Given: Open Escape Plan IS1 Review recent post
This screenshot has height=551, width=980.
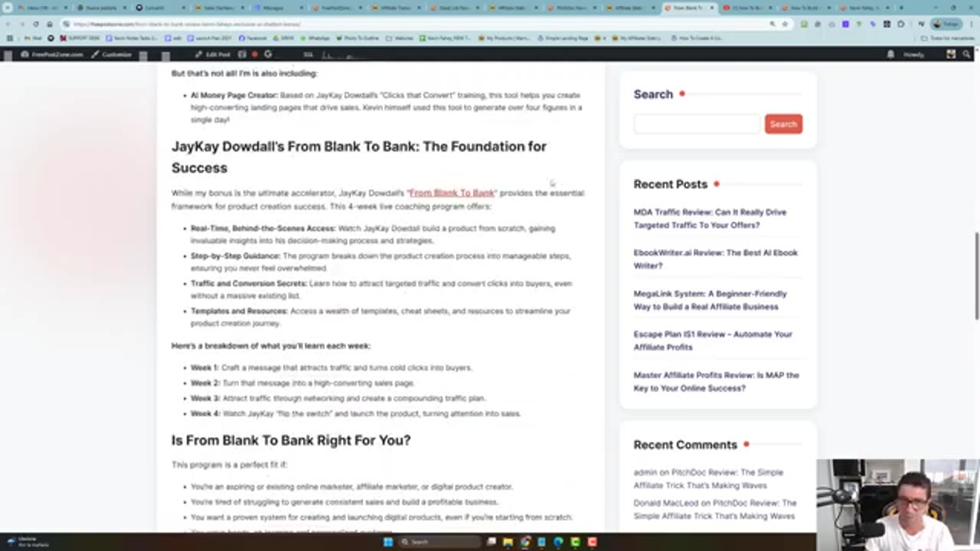Looking at the screenshot, I should pyautogui.click(x=713, y=341).
